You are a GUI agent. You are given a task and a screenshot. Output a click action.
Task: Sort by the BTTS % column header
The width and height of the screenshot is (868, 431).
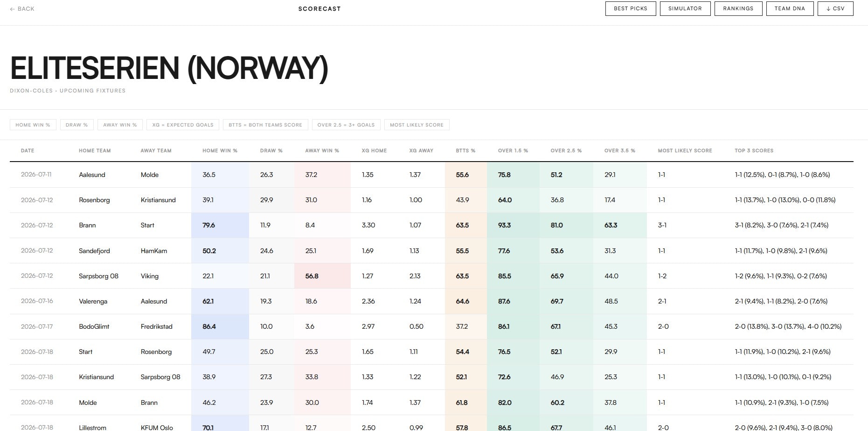tap(465, 150)
